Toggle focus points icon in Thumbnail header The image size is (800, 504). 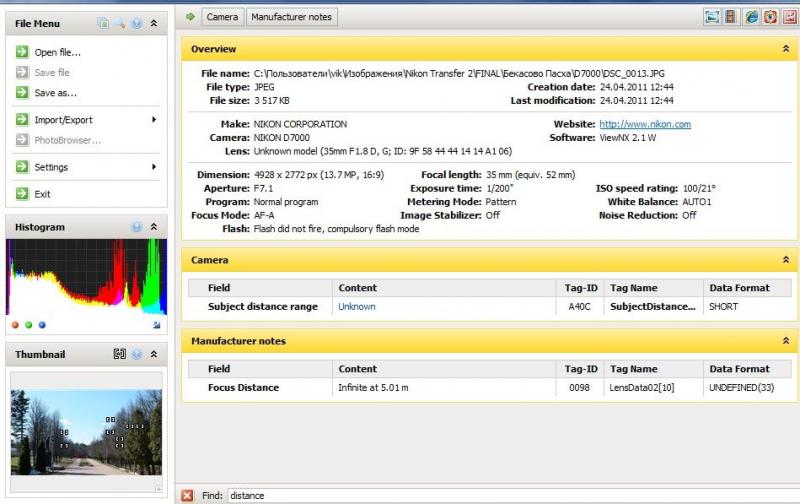click(119, 354)
